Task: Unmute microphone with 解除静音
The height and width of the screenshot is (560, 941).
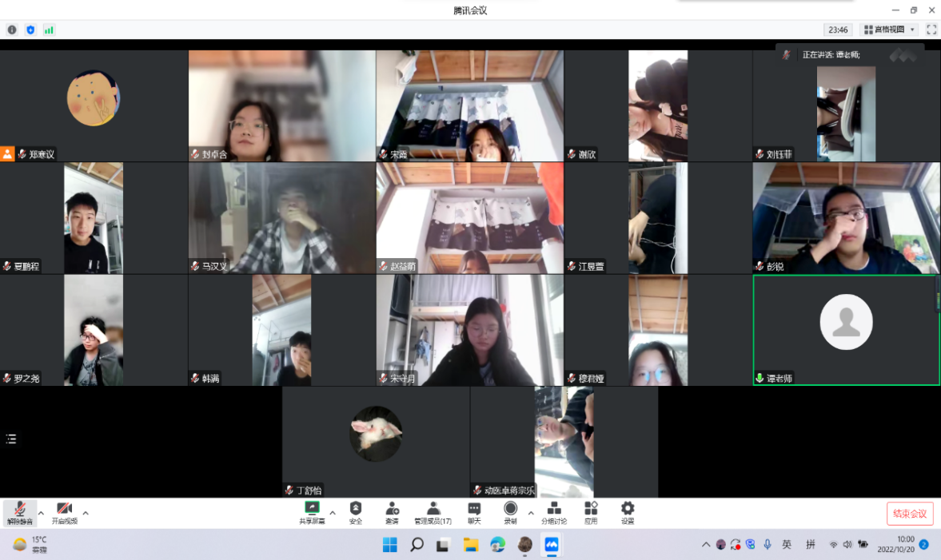Action: pos(20,512)
